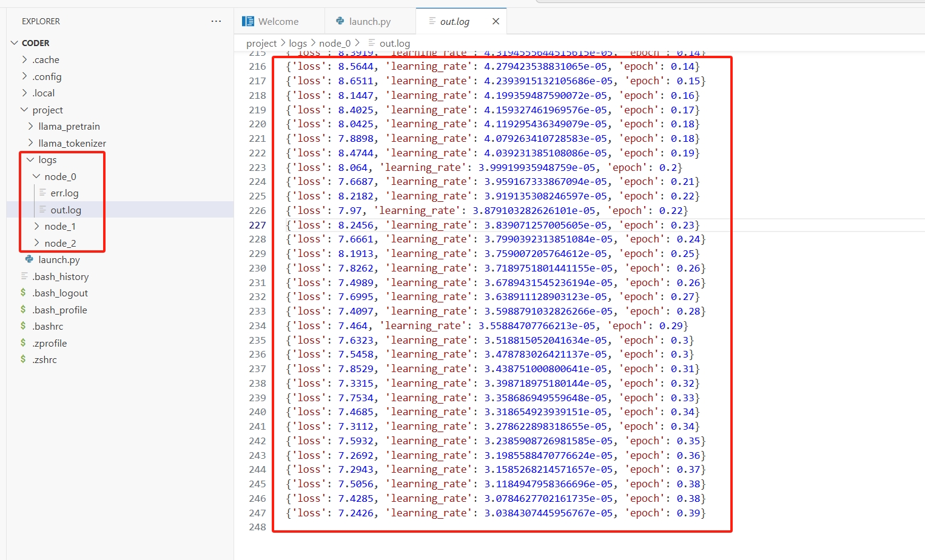
Task: Select logs in the breadcrumb path
Action: point(298,43)
